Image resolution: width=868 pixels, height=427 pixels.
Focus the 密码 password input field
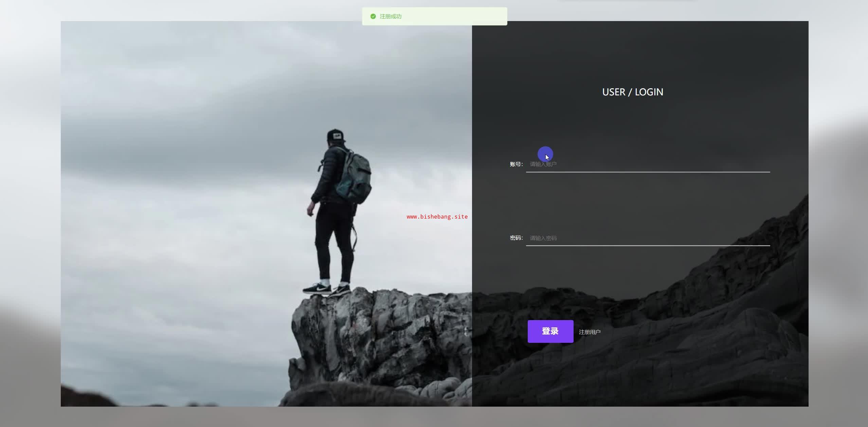(x=647, y=238)
